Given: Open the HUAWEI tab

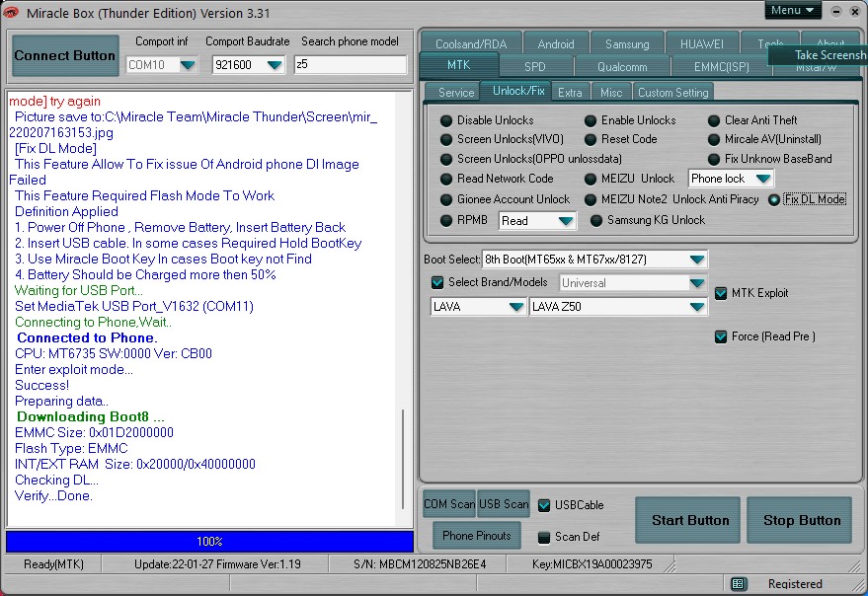Looking at the screenshot, I should (x=702, y=43).
